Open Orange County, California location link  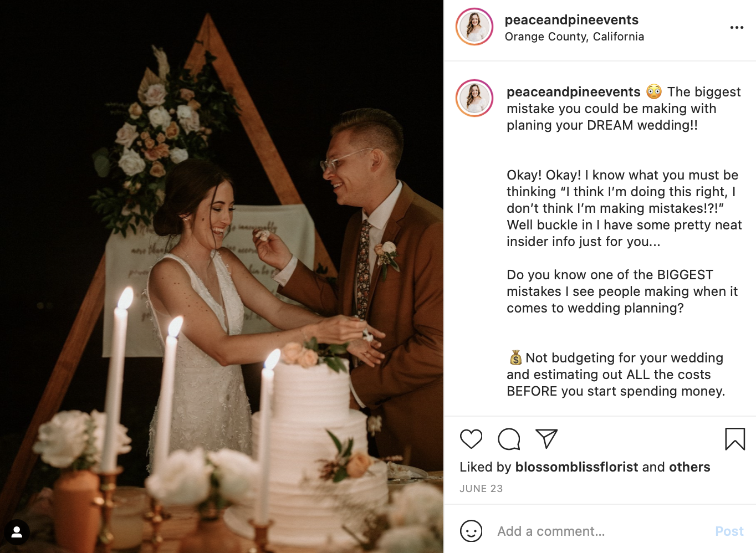pyautogui.click(x=574, y=37)
